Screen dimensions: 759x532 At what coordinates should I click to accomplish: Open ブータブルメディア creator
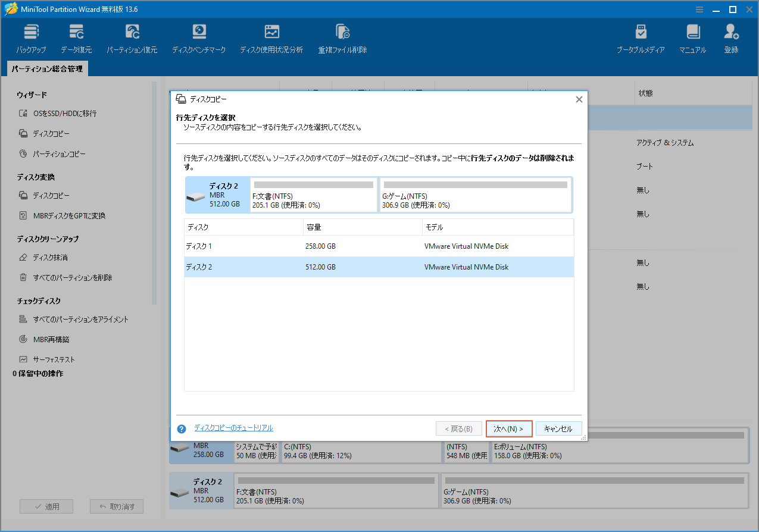coord(641,39)
